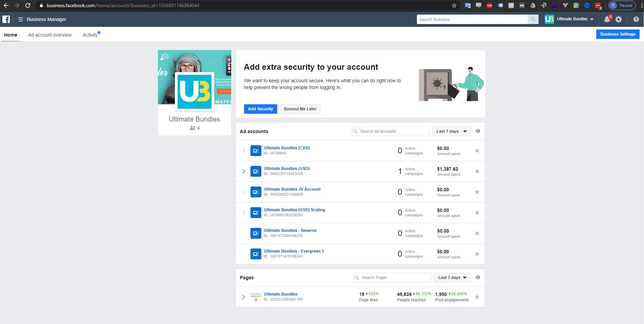644x324 pixels.
Task: Click the ad account icon for Ultimate Bundles (CAD)
Action: click(x=256, y=151)
